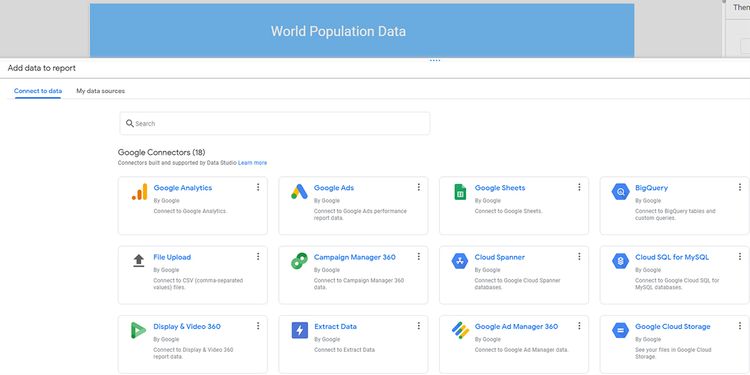750x375 pixels.
Task: Select the Google Ad Manager 360 title
Action: 516,327
